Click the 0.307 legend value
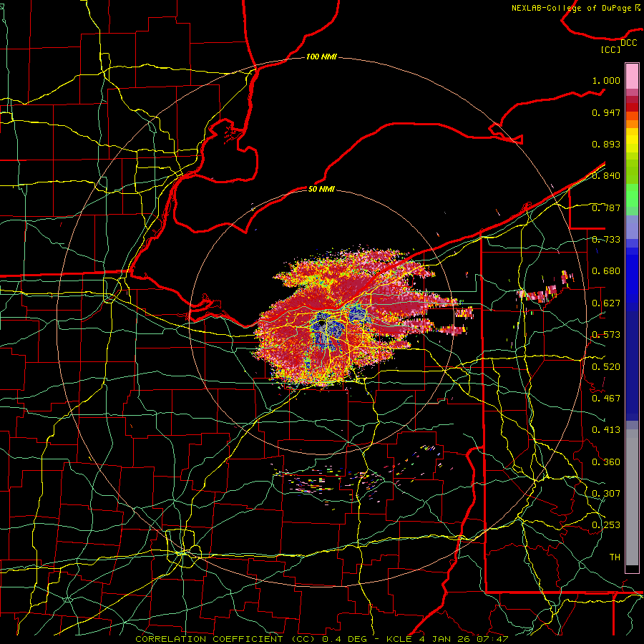The width and height of the screenshot is (644, 644). [x=606, y=493]
